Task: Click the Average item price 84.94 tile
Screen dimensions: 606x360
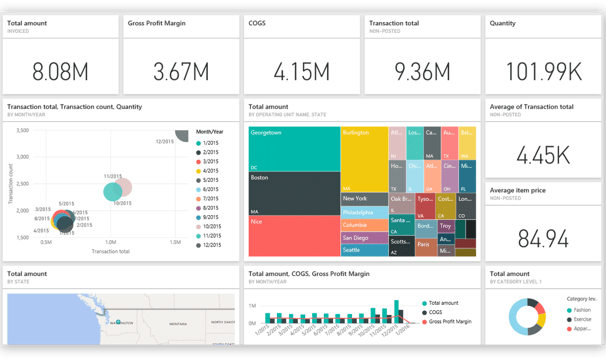Action: coord(543,222)
